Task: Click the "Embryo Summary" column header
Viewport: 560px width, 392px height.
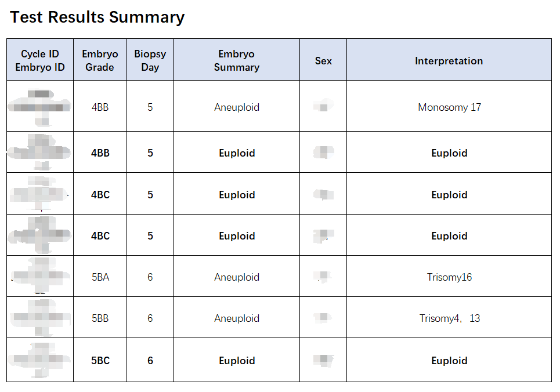Action: tap(236, 60)
